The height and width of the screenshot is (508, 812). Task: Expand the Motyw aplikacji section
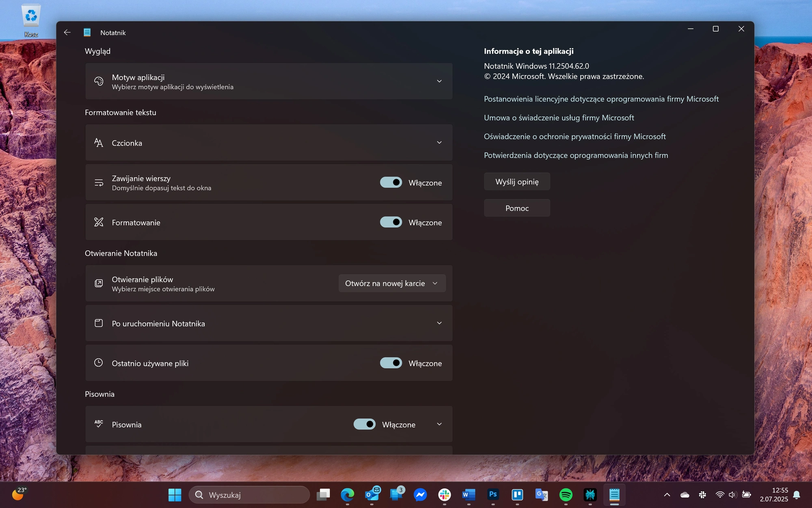click(439, 81)
